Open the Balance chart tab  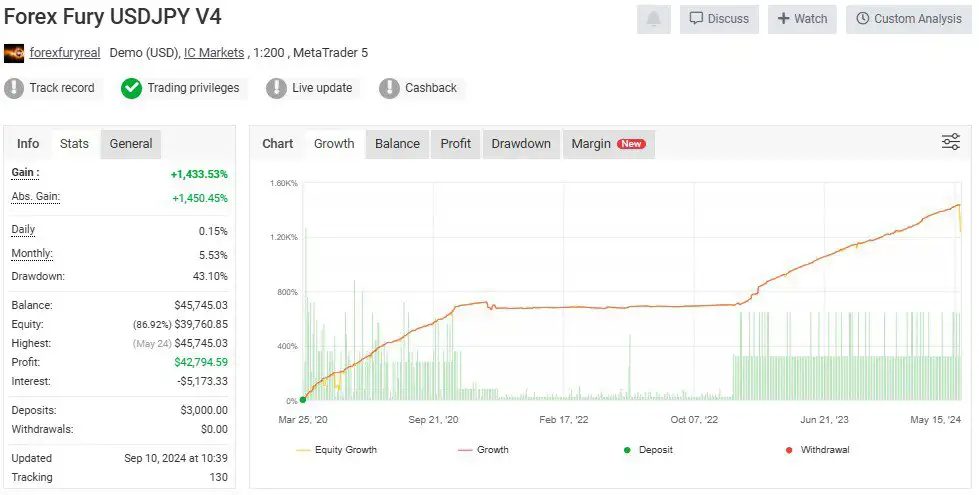pyautogui.click(x=397, y=143)
